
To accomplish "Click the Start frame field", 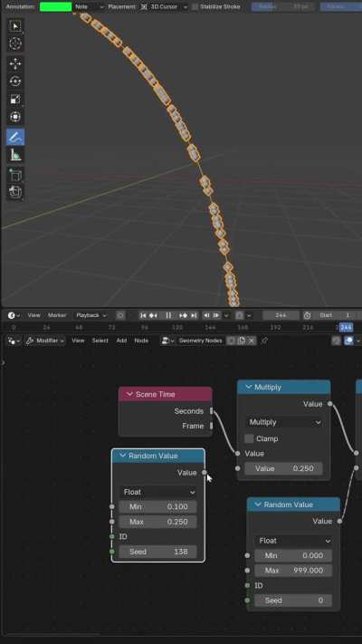I will [x=338, y=315].
